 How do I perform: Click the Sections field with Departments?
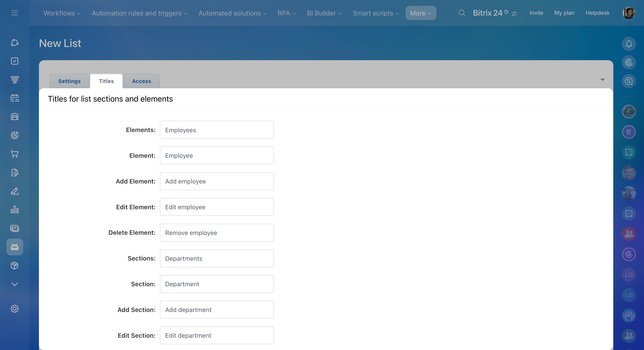[217, 258]
